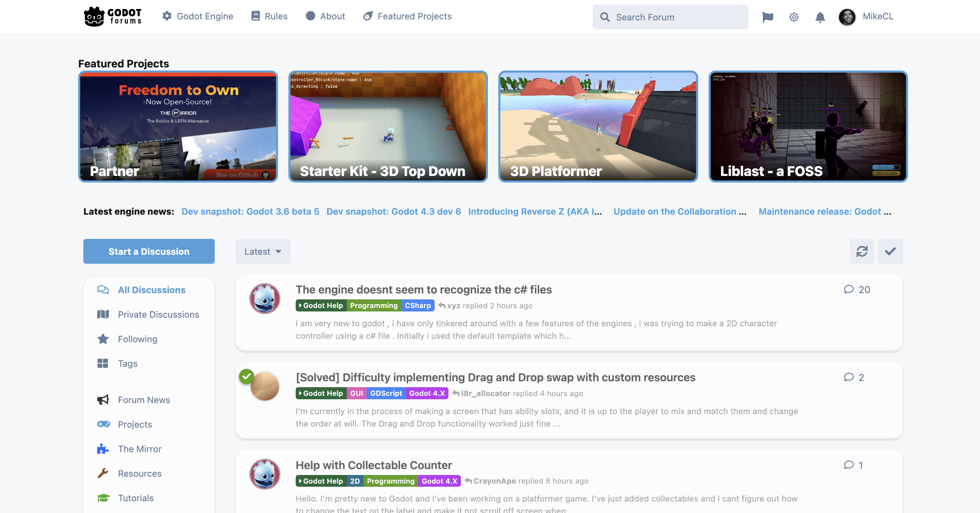Open the flags icon in header
Screen dimensions: 980x513
coord(768,17)
